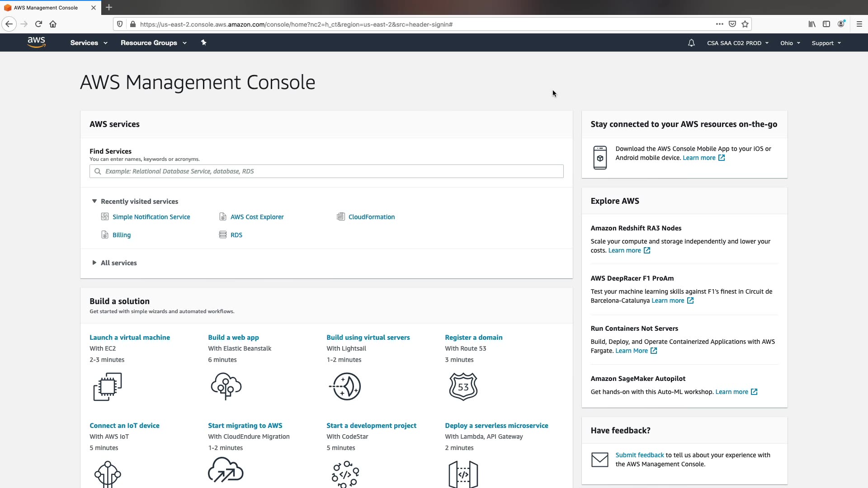Click the Route 53 shield icon

tap(463, 386)
